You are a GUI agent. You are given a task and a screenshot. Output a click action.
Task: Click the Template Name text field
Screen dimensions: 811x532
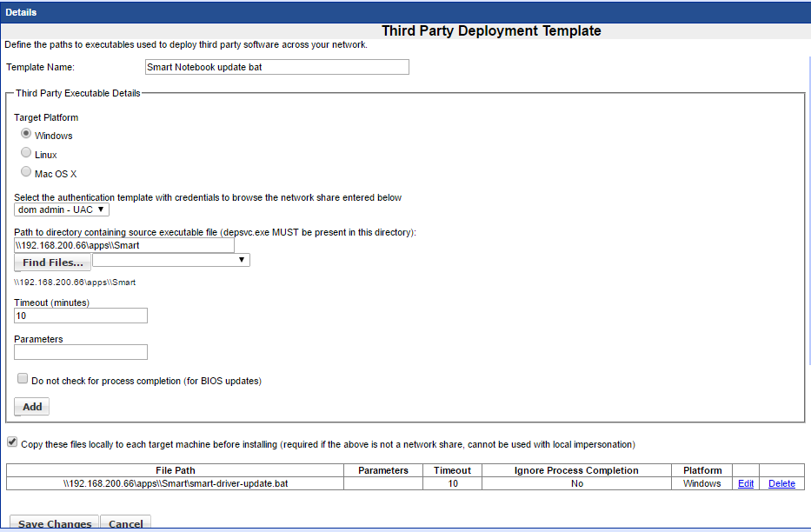pos(276,67)
